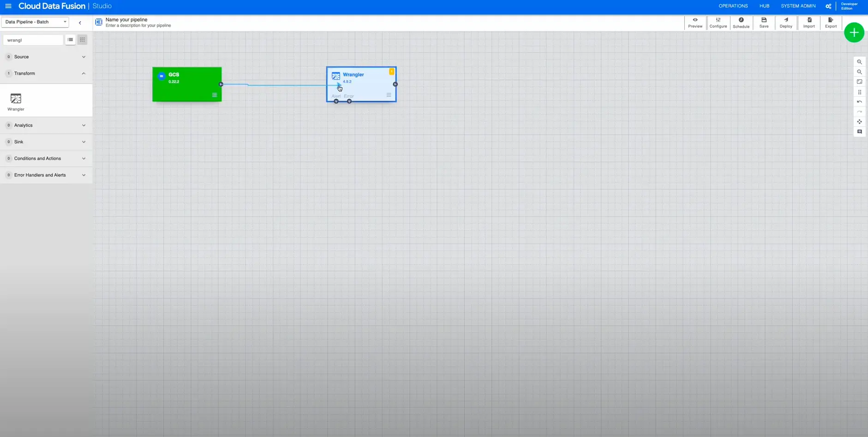Select the Wrangler node title
Image resolution: width=868 pixels, height=437 pixels.
(353, 75)
